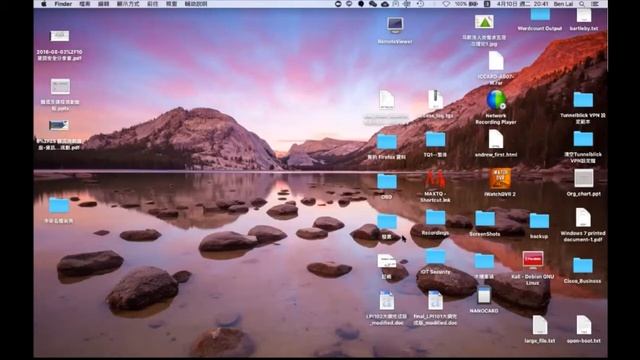This screenshot has height=360, width=640.
Task: Select LPI102 modified.doc file
Action: coord(387,300)
